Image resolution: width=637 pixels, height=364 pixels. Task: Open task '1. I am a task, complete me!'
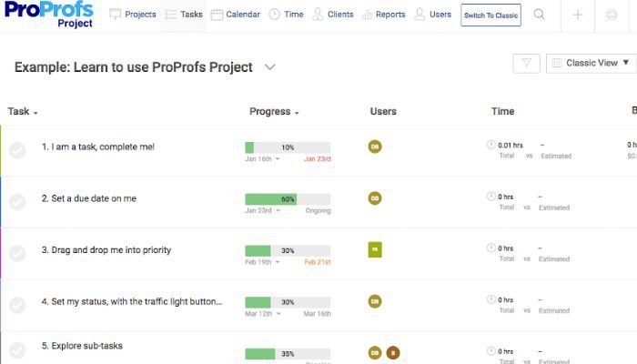point(98,147)
